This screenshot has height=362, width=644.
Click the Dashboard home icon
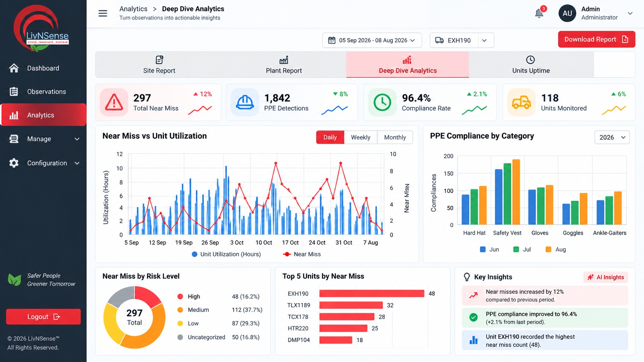(14, 68)
